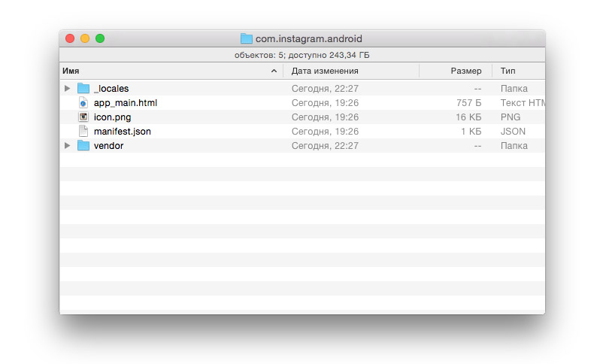
Task: Click the green zoom window button
Action: 100,38
